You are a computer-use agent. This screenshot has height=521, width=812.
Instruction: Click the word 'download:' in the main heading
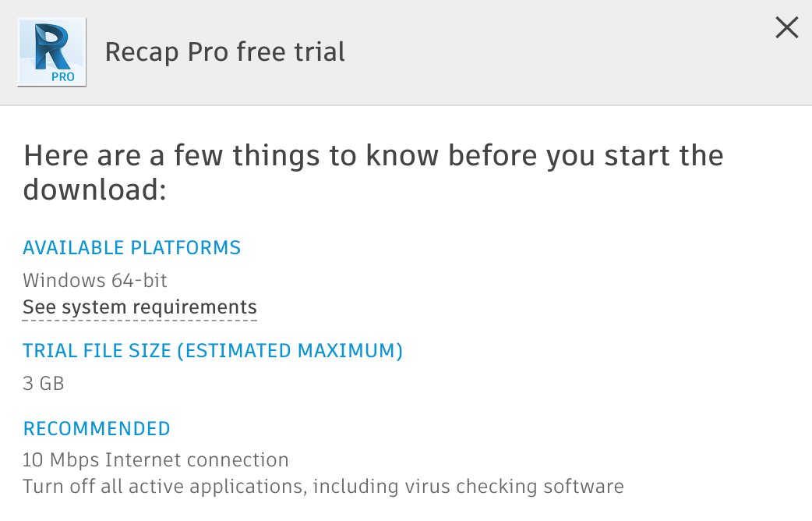coord(95,190)
